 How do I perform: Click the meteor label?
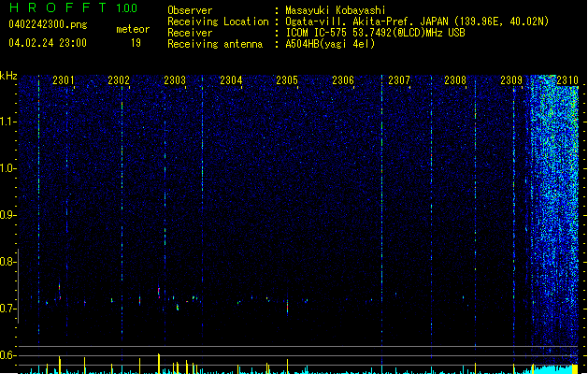(133, 29)
